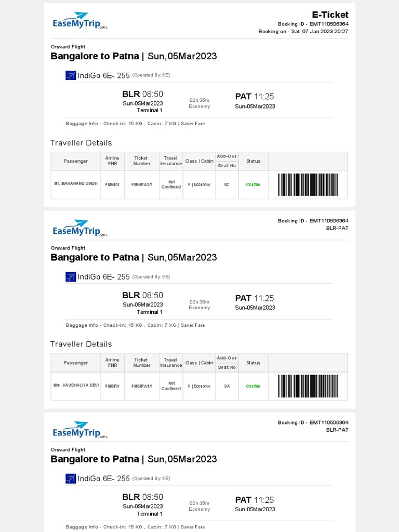Select the IndiGo airline icon in the second ticket

click(71, 277)
